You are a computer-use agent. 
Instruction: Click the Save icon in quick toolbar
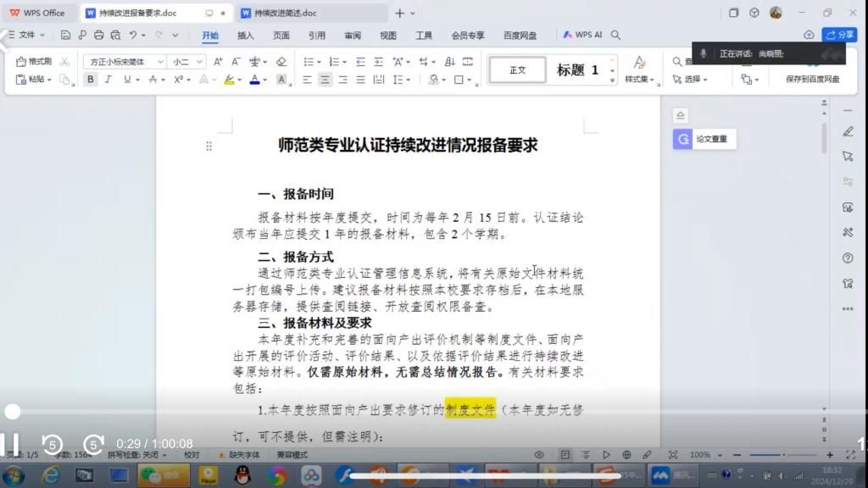pyautogui.click(x=65, y=35)
